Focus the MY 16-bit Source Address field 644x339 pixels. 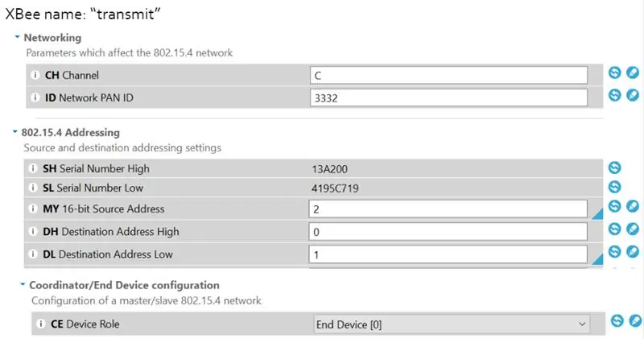point(448,209)
